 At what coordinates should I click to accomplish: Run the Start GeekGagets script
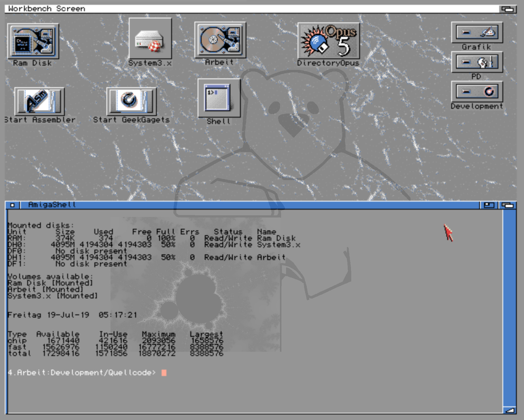click(132, 101)
